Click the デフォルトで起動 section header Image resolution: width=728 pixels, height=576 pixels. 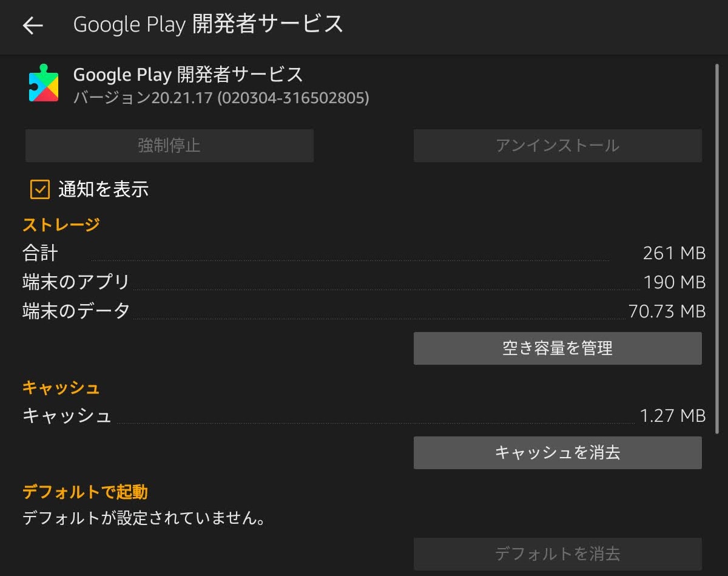click(x=85, y=492)
